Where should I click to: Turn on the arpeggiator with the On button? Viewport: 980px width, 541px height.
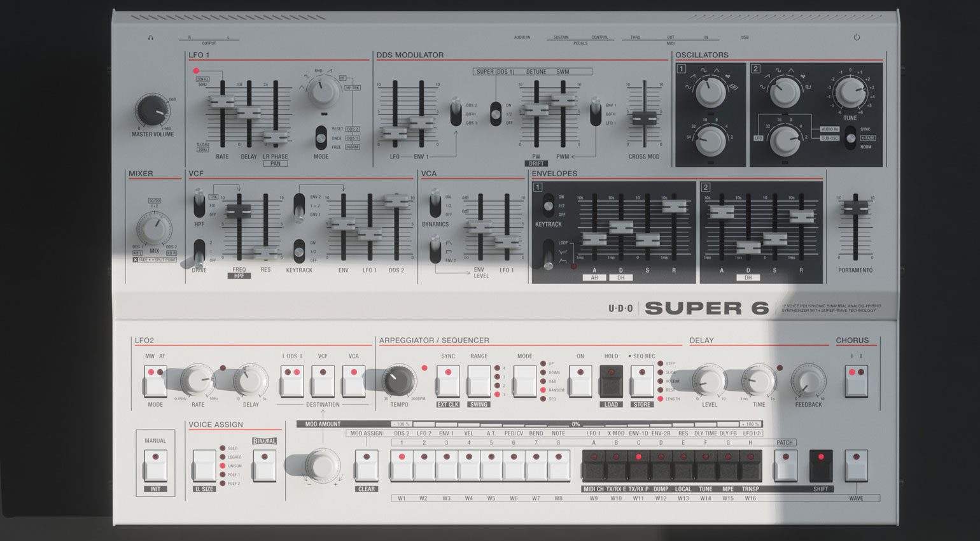tap(580, 381)
